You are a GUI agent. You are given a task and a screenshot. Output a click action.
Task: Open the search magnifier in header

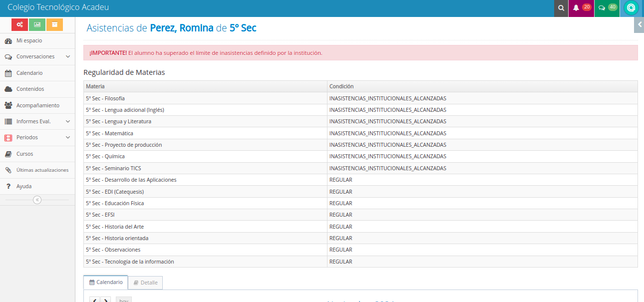tap(561, 8)
